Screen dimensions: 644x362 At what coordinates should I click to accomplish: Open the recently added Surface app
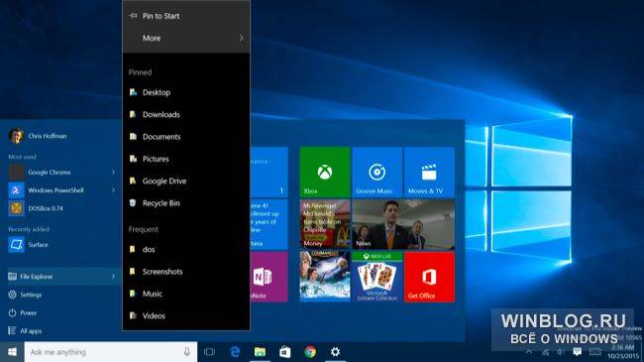pos(61,245)
